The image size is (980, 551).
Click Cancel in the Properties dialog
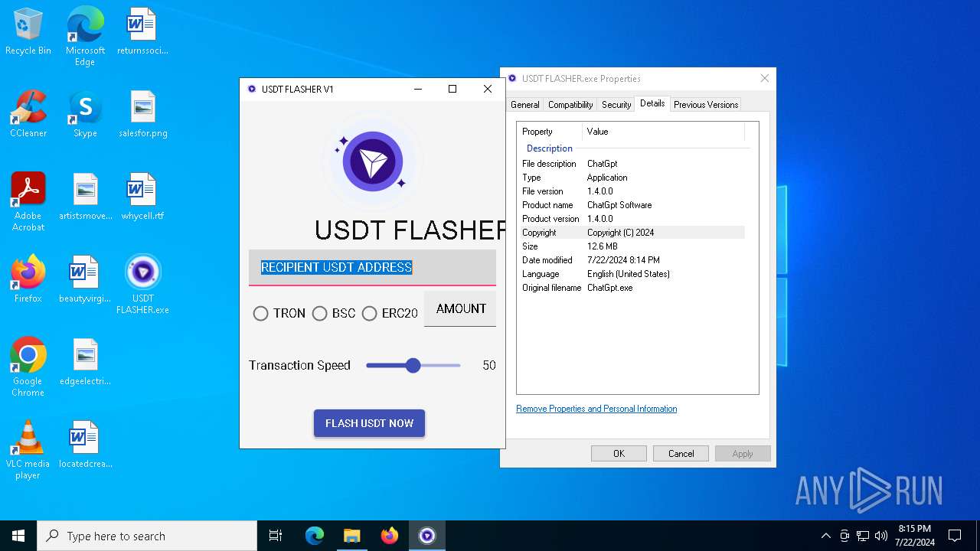pyautogui.click(x=681, y=454)
